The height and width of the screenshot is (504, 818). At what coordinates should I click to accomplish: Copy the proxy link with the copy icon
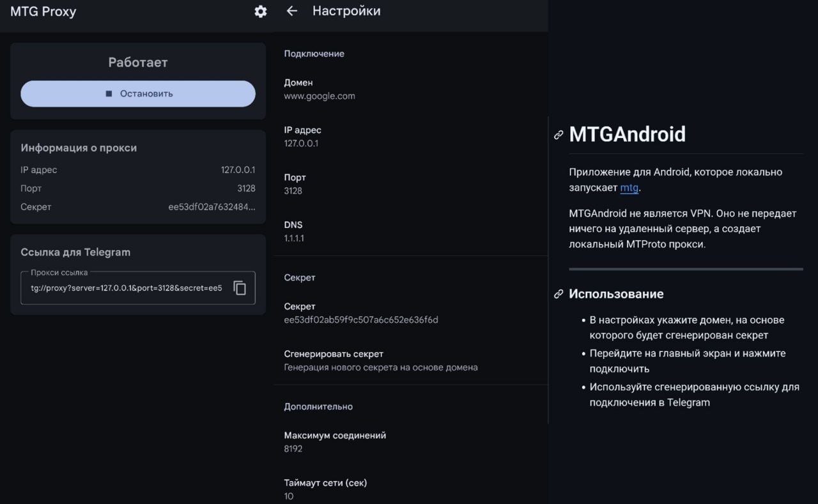click(x=240, y=288)
